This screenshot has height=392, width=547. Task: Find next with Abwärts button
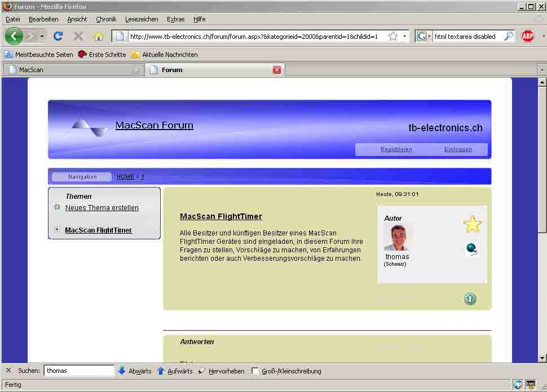(135, 371)
